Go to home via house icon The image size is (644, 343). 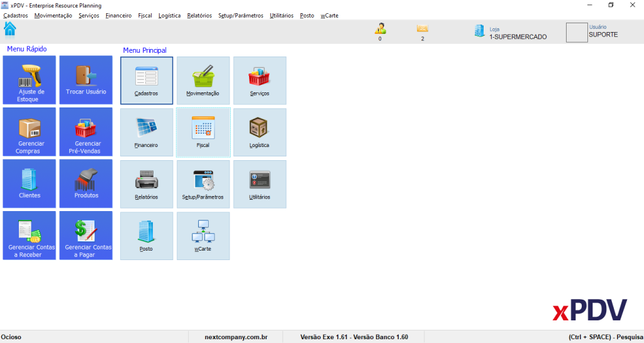[x=10, y=29]
